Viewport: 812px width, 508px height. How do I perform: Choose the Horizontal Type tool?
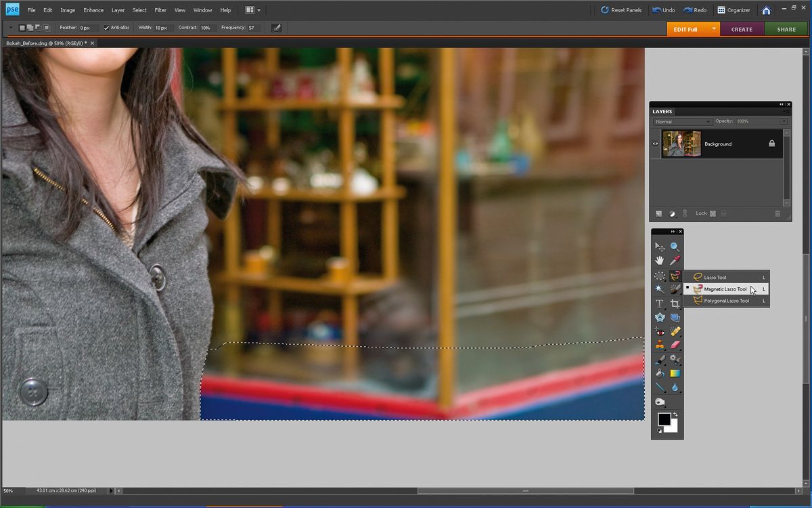click(660, 303)
